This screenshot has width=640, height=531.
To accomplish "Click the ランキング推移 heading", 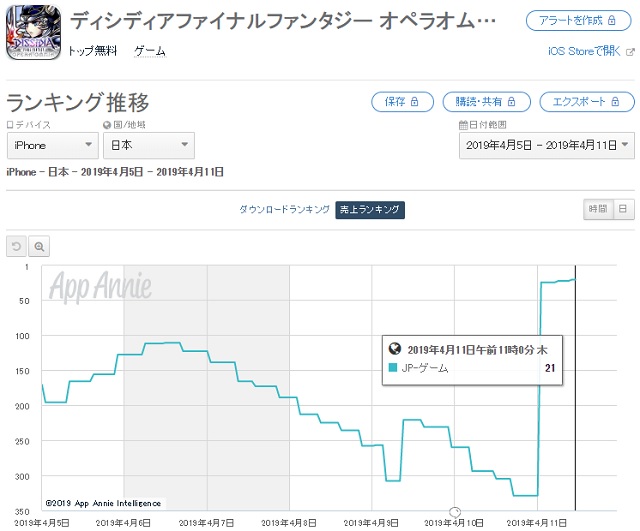I will (x=78, y=102).
